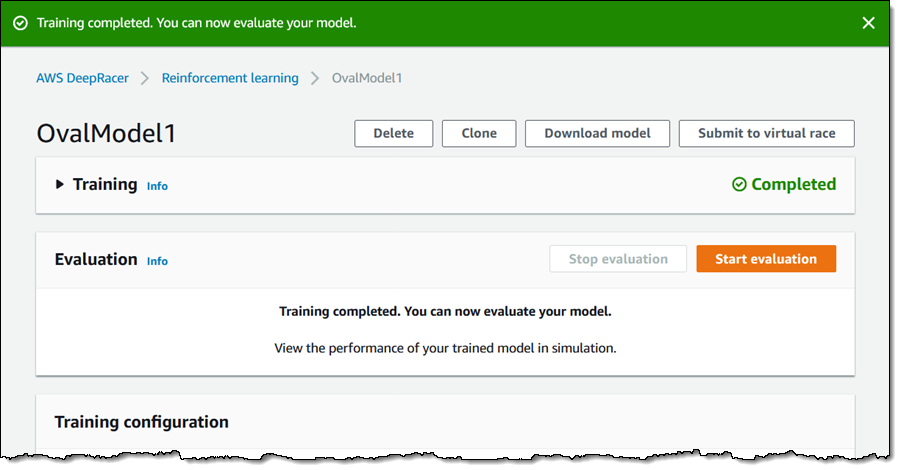Clone the OvalModel1 model
The height and width of the screenshot is (470, 900).
(479, 133)
